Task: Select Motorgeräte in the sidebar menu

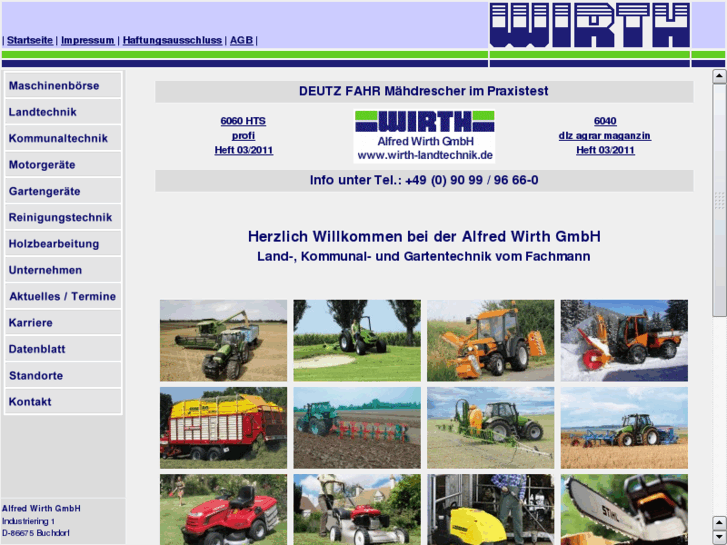Action: click(x=63, y=165)
